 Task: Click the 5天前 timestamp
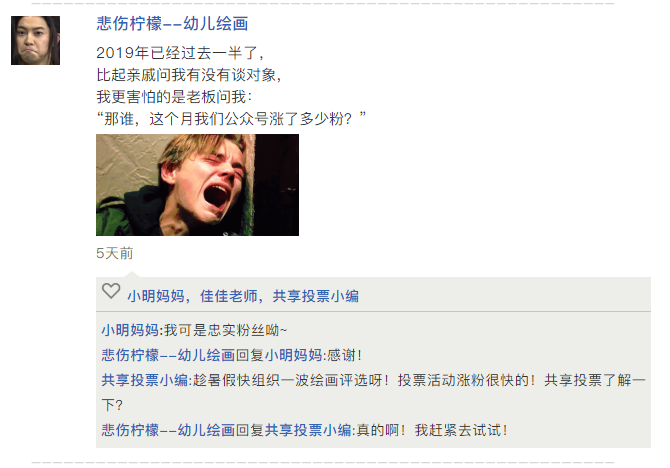pos(115,253)
